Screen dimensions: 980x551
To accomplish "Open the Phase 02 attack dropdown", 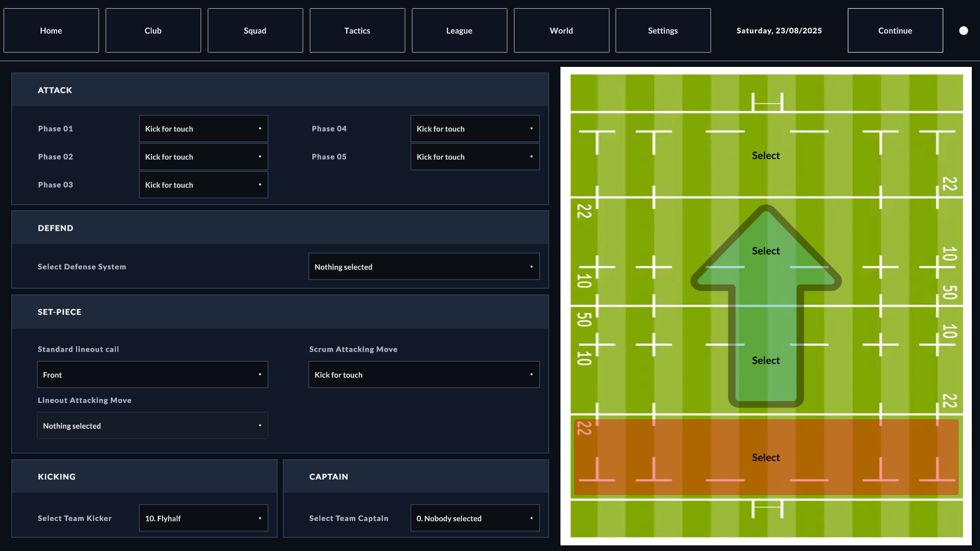I will tap(203, 157).
